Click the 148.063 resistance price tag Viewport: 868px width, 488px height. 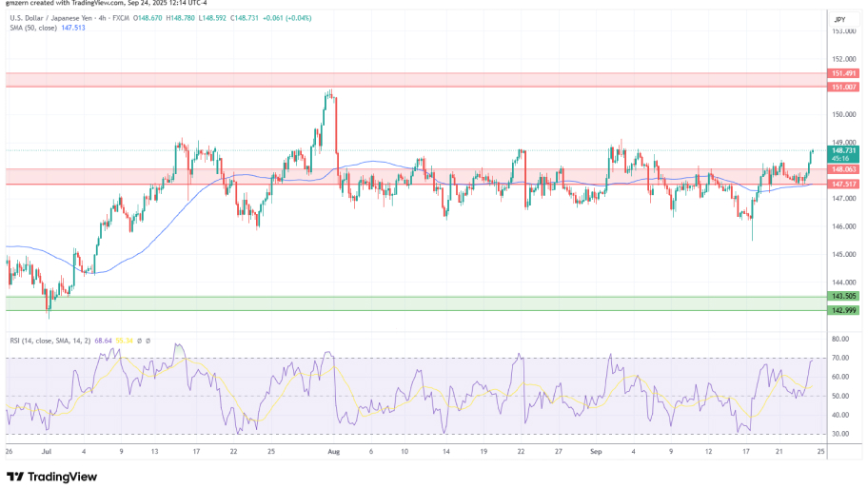[x=843, y=169]
